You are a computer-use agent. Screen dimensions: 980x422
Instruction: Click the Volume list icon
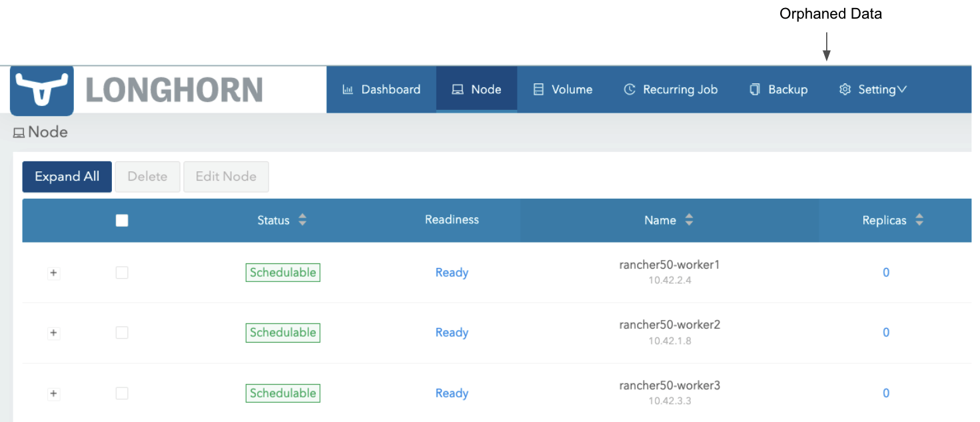point(540,89)
